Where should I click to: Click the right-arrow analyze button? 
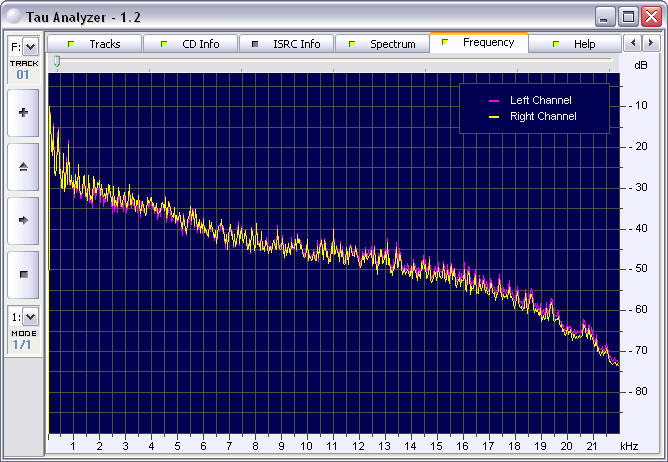pyautogui.click(x=23, y=219)
